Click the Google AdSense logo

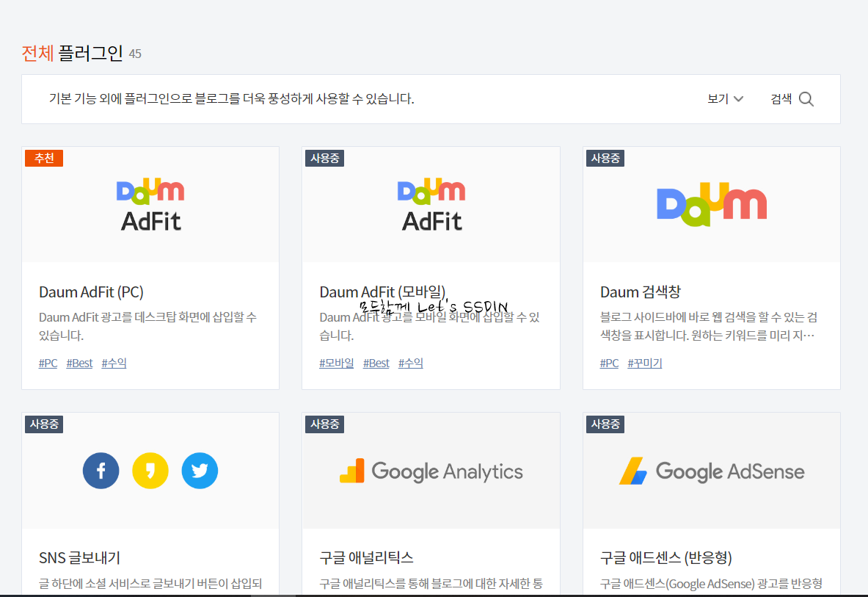coord(712,471)
